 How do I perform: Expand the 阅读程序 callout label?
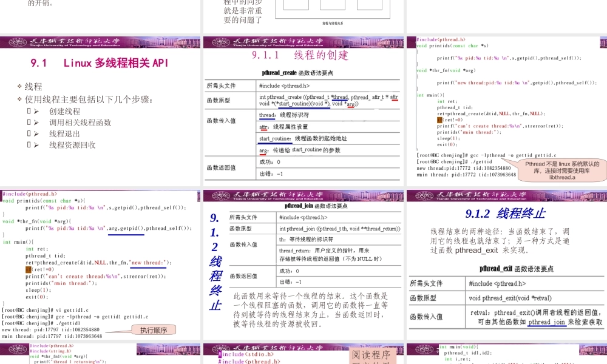tap(372, 355)
